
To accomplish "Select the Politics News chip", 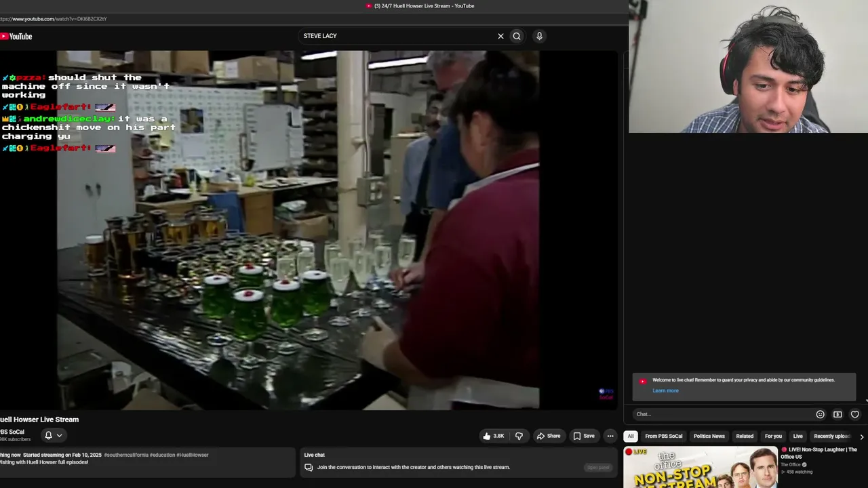I will pyautogui.click(x=709, y=436).
